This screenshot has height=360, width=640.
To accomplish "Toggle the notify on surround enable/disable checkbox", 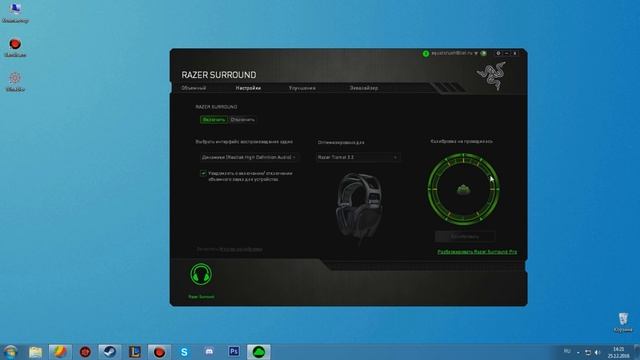I will click(x=203, y=173).
